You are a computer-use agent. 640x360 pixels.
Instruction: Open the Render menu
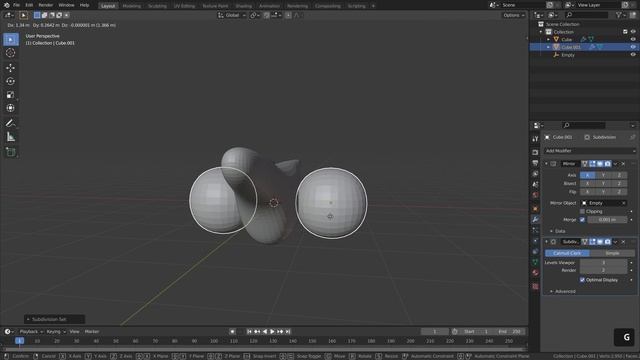coord(46,5)
